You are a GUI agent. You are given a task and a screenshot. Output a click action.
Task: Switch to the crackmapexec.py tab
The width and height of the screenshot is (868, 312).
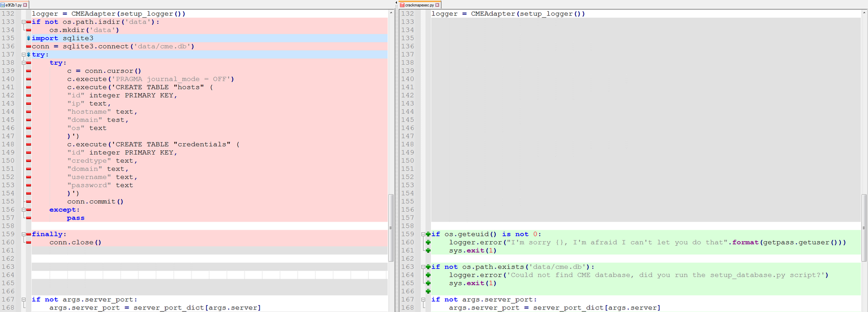tap(420, 5)
